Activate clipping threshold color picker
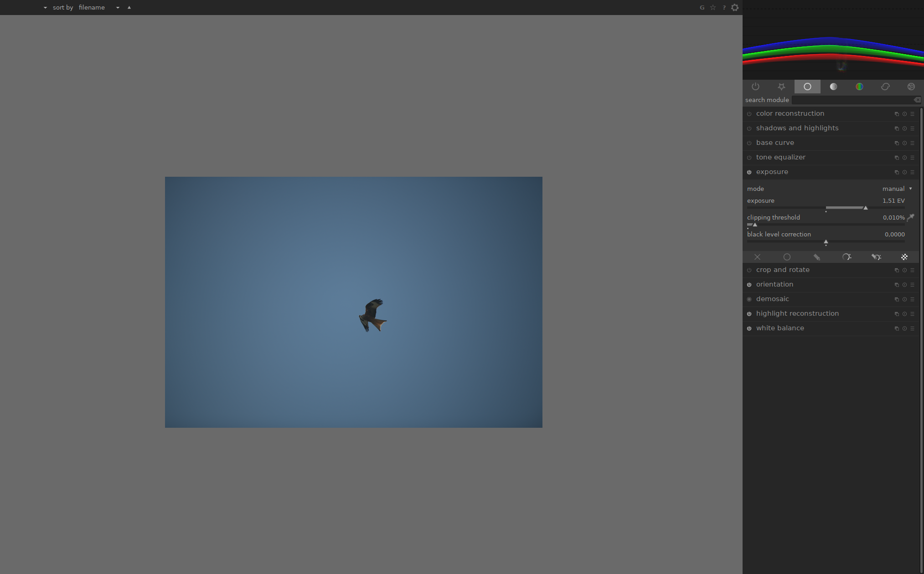924x574 pixels. tap(911, 217)
